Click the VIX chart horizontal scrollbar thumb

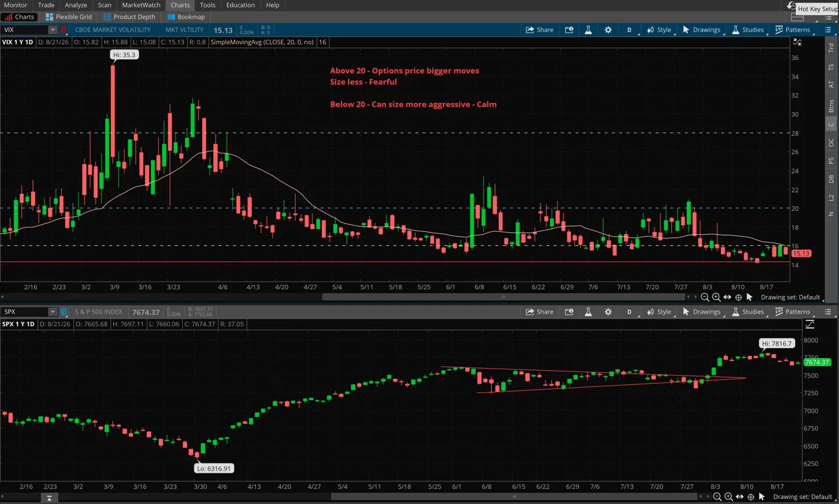click(505, 297)
